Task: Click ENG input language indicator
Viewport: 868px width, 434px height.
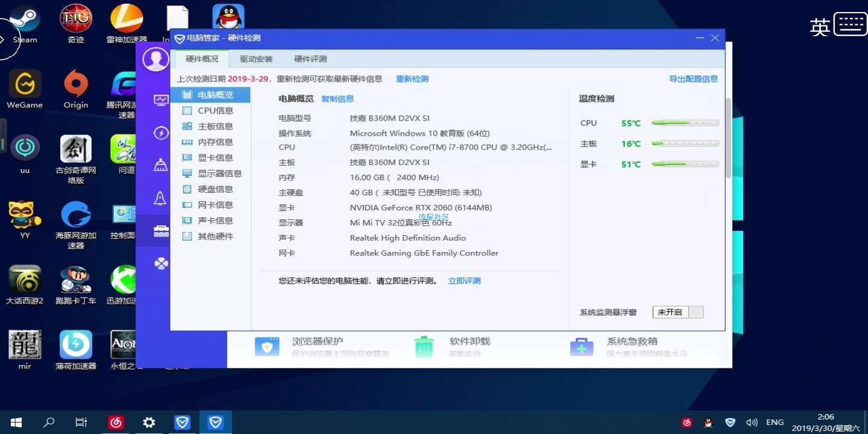Action: [775, 423]
